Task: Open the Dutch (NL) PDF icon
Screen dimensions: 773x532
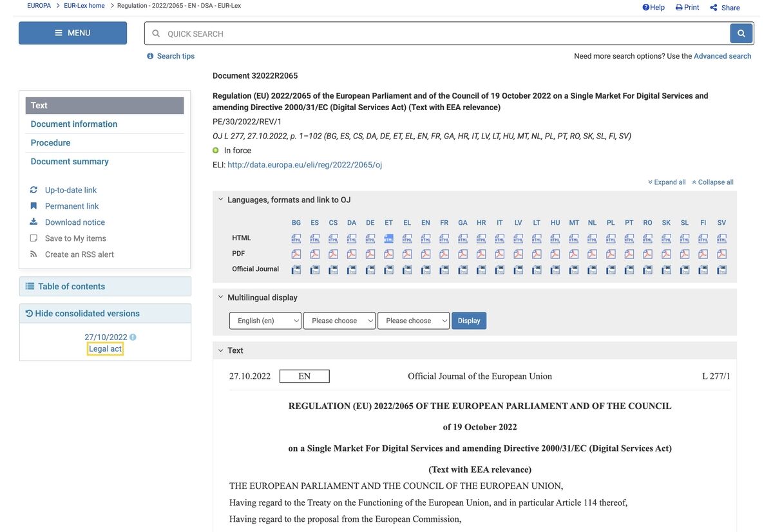Action: click(x=593, y=254)
